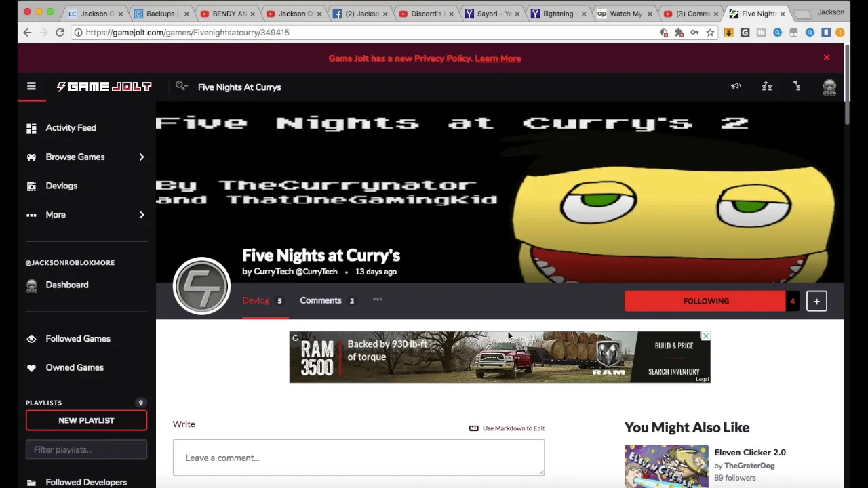Click the Activity Feed sidebar icon

[x=31, y=127]
